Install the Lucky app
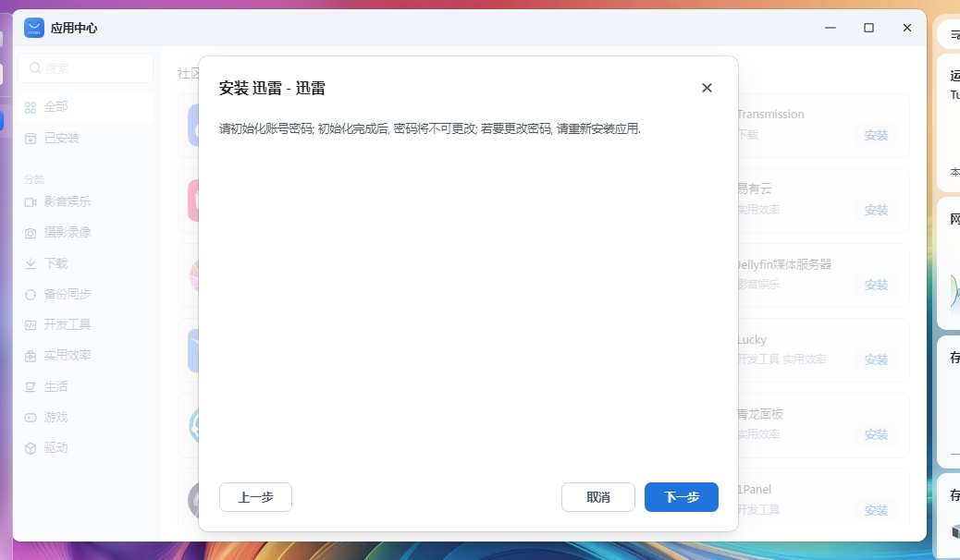This screenshot has width=960, height=560. (876, 359)
